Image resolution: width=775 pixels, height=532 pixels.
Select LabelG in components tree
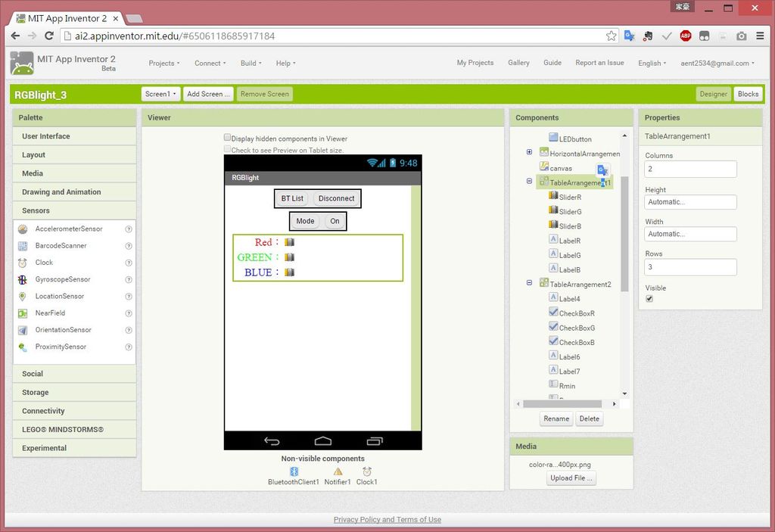[569, 256]
